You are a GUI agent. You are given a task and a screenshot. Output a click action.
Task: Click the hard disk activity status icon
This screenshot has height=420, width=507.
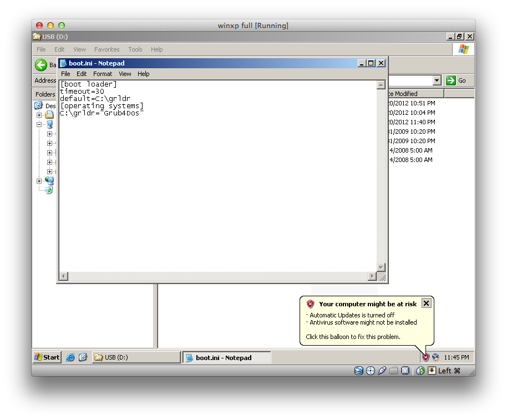point(359,371)
